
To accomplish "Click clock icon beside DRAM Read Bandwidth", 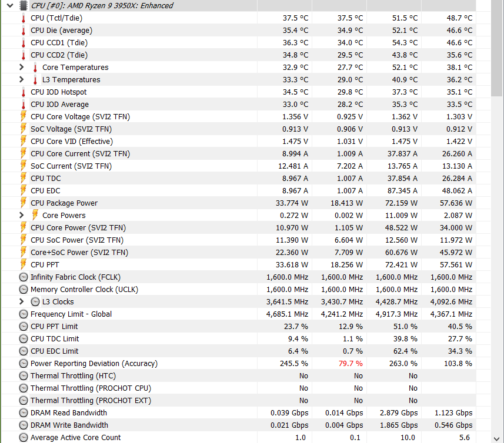I will tap(24, 413).
